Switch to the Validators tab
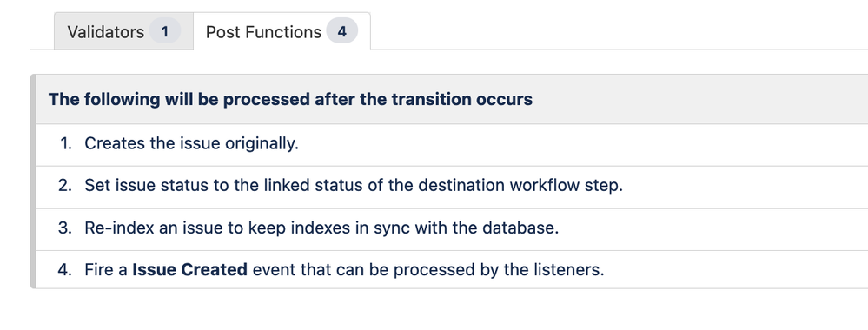The width and height of the screenshot is (868, 330). [x=123, y=31]
